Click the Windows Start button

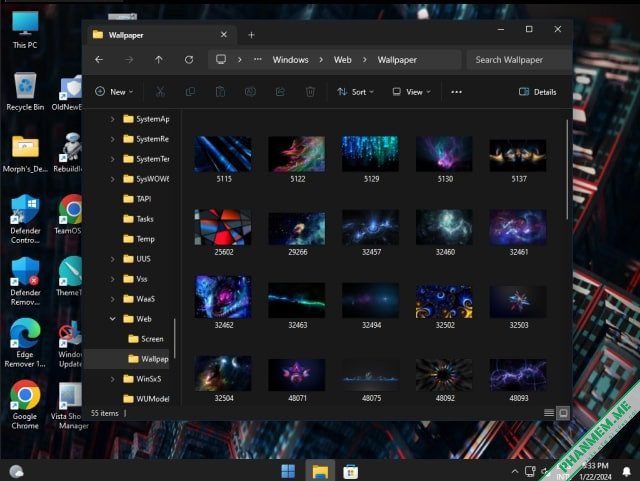tap(288, 471)
